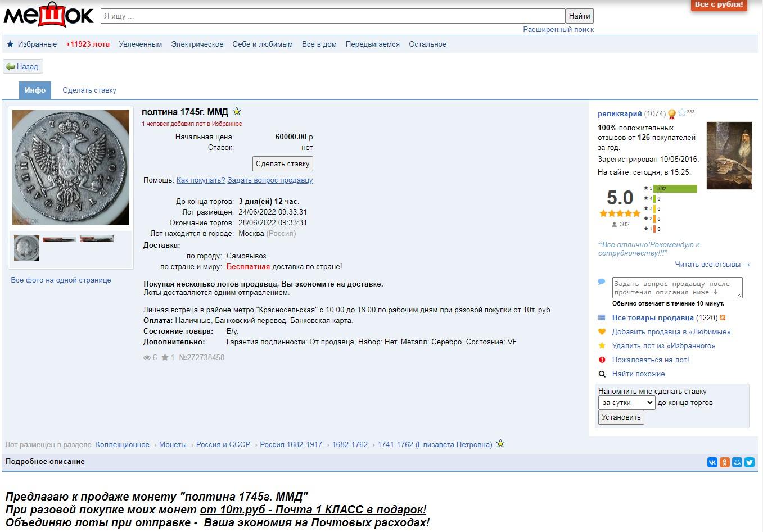The height and width of the screenshot is (532, 763).
Task: Share the lot on Twitter
Action: click(x=750, y=462)
